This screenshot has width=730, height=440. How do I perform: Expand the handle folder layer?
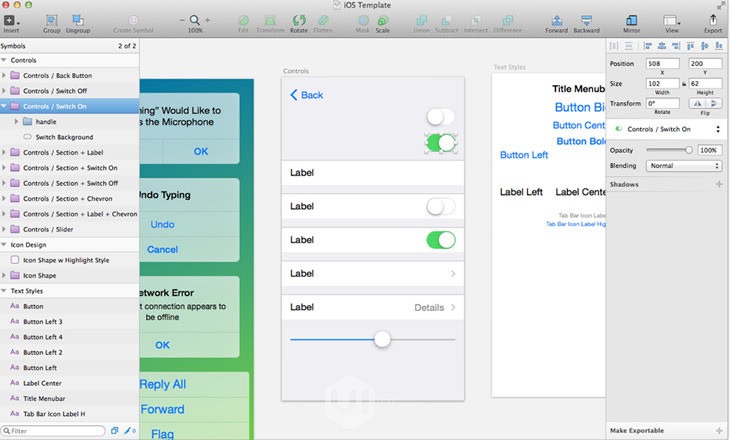tap(16, 122)
